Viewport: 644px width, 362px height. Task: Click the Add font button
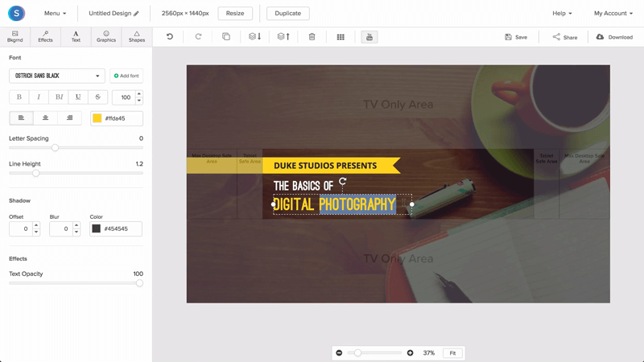tap(126, 76)
